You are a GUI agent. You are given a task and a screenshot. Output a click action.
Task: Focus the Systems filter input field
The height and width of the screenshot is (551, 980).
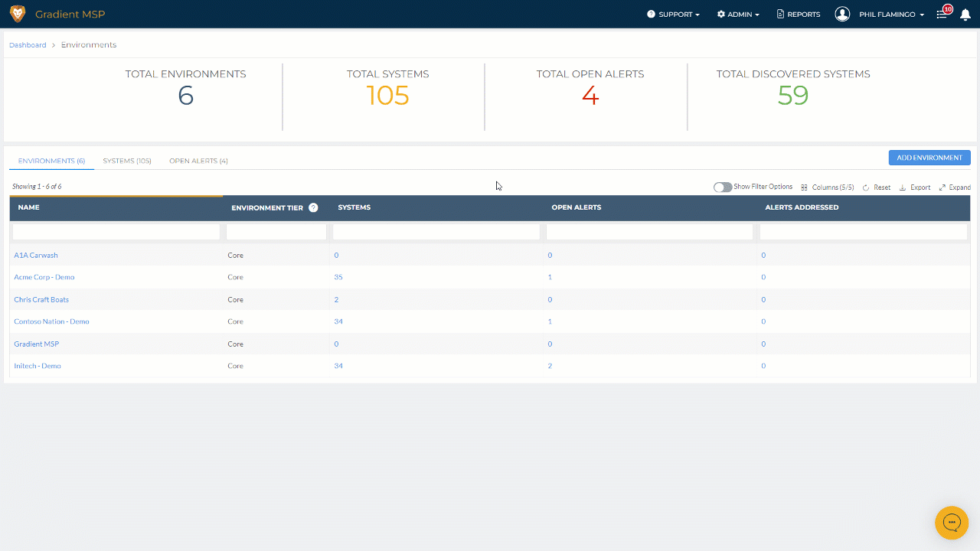pyautogui.click(x=437, y=232)
